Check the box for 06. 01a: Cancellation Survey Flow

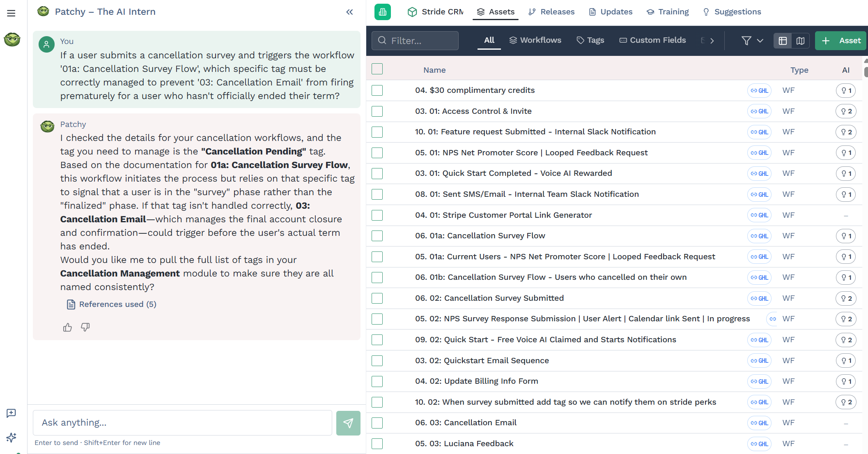[x=377, y=236]
